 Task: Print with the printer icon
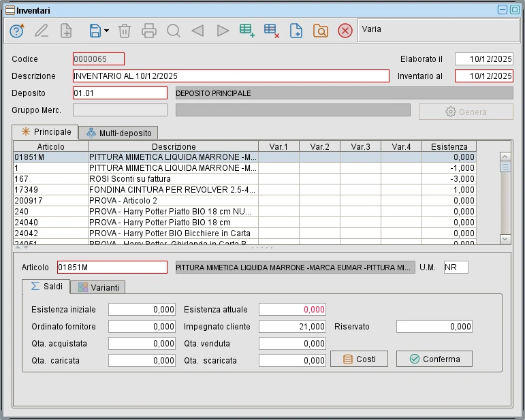coord(149,31)
